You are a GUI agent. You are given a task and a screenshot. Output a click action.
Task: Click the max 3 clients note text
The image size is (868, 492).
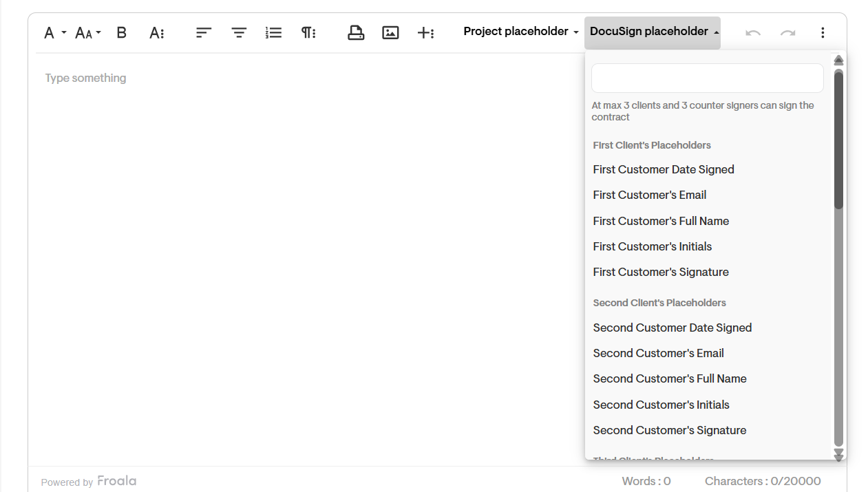tap(703, 111)
